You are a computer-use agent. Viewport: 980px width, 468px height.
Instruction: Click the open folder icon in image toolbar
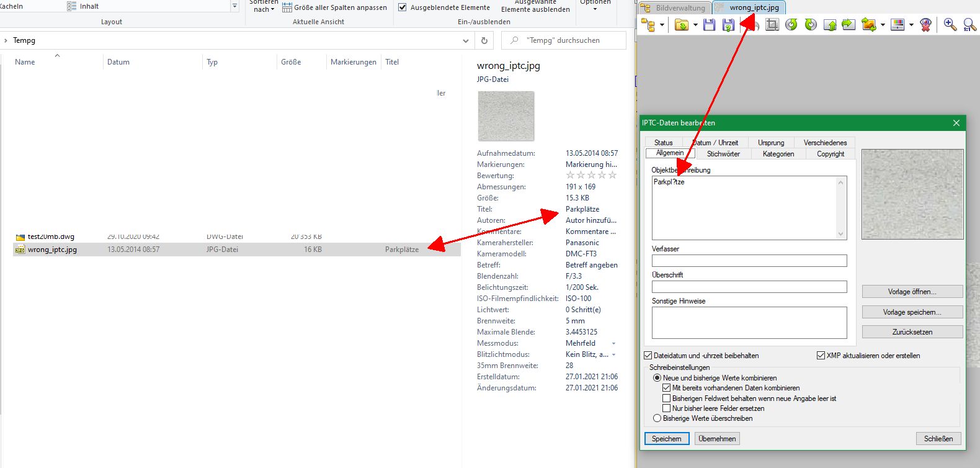(x=682, y=25)
